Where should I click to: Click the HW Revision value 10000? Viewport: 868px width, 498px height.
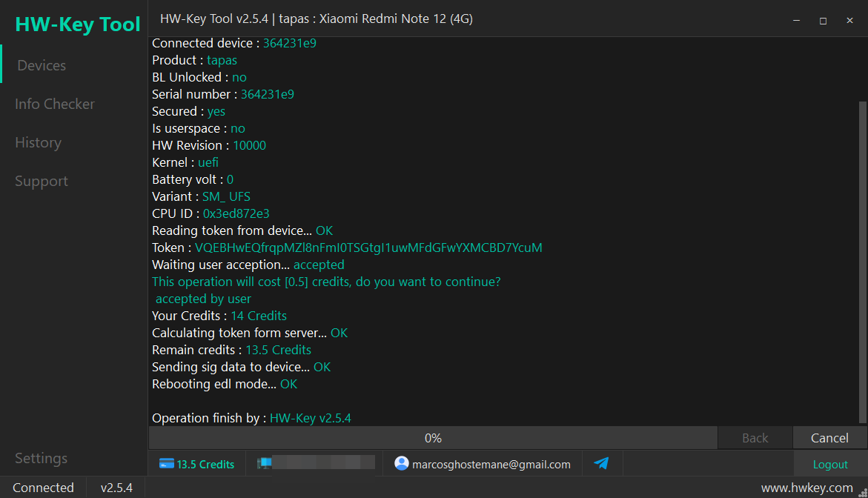tap(249, 145)
